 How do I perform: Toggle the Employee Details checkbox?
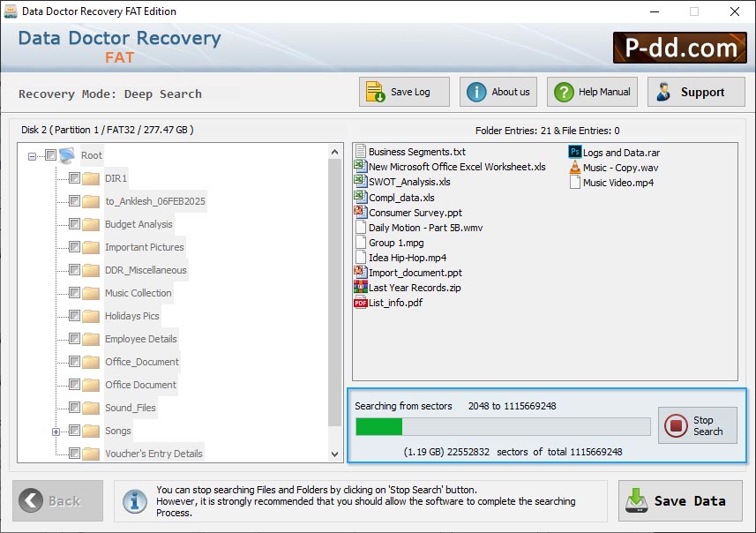[x=74, y=339]
